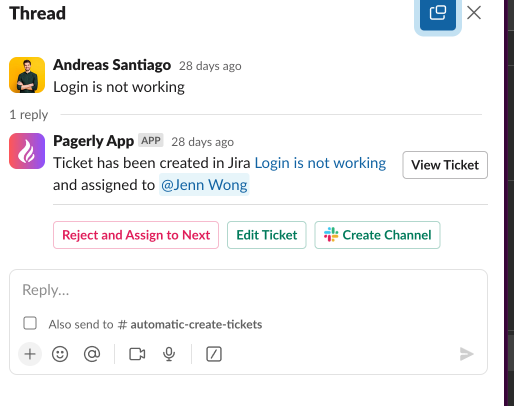Click Andreas Santiago's profile avatar
514x406 pixels.
pos(27,75)
